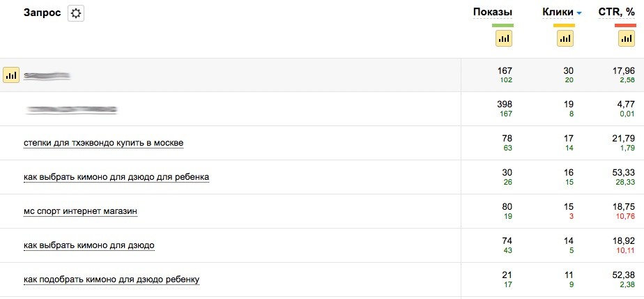Open query 'как выбрать кимоно для дзюдо'
This screenshot has height=299, width=644.
pyautogui.click(x=89, y=245)
